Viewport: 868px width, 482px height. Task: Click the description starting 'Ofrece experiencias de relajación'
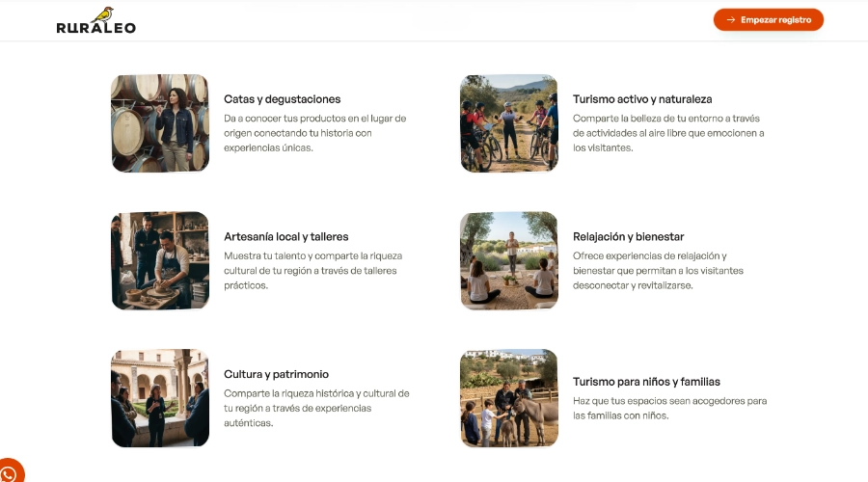click(x=658, y=271)
